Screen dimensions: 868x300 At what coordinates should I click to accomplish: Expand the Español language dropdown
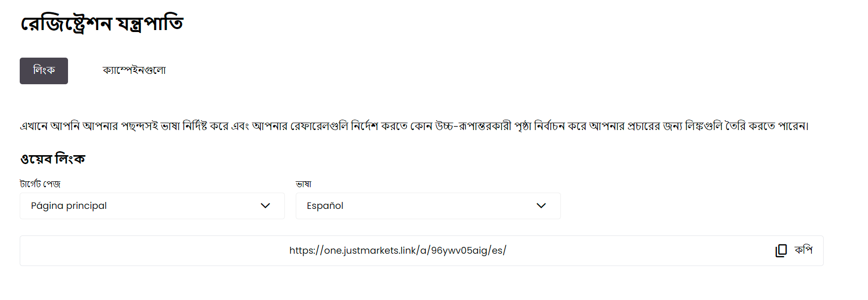coord(428,206)
